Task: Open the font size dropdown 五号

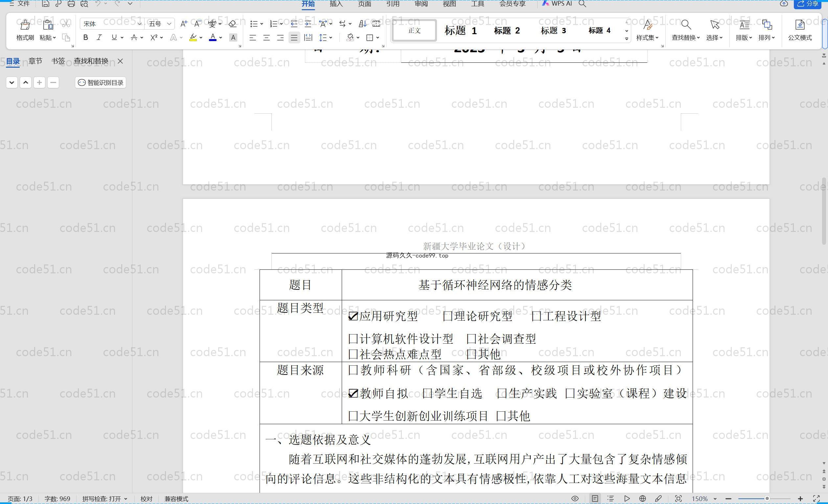Action: [x=169, y=24]
